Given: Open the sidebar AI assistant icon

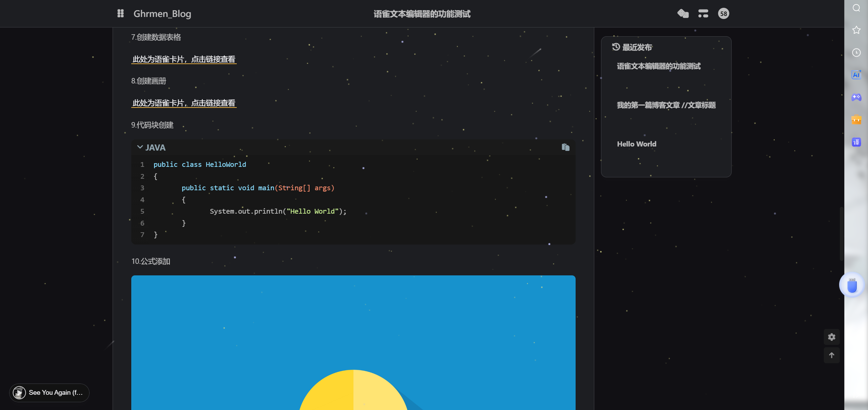Looking at the screenshot, I should [856, 75].
